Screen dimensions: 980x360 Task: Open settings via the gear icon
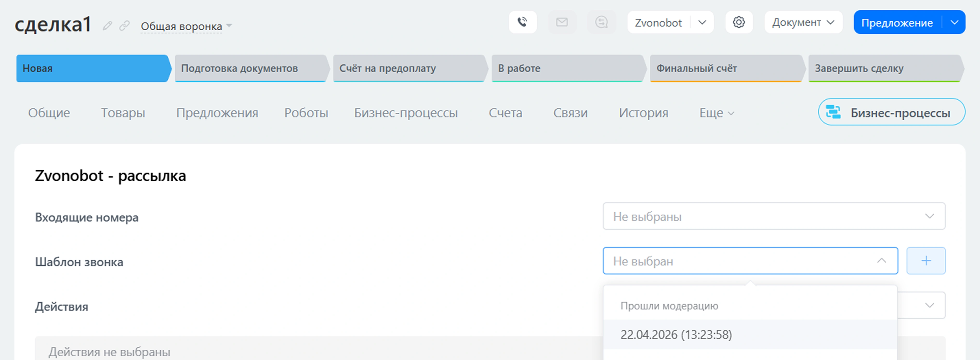pyautogui.click(x=739, y=22)
